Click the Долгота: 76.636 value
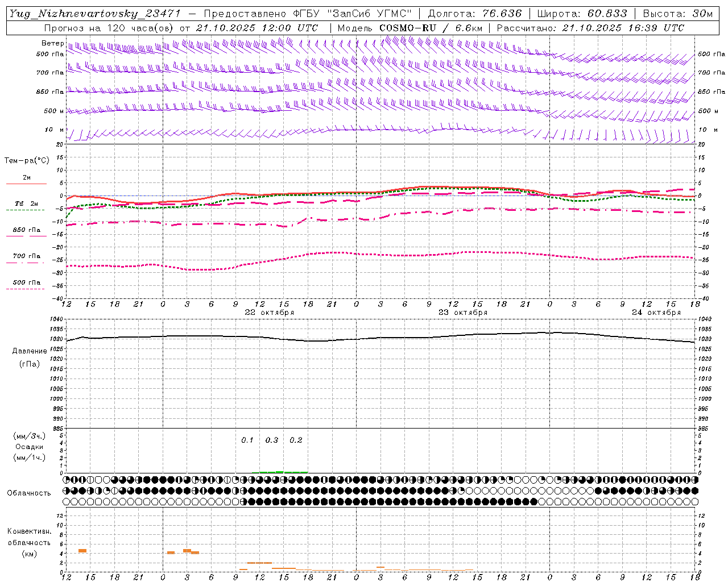 475,14
